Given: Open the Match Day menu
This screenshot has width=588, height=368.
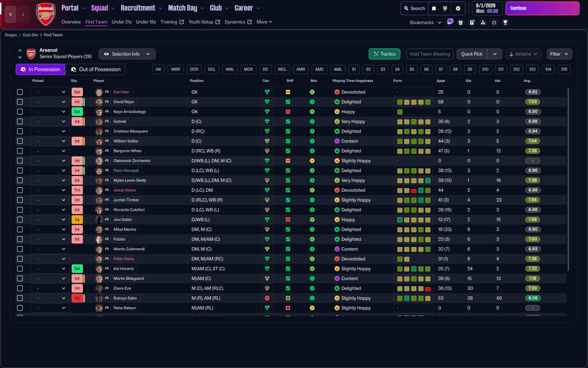Looking at the screenshot, I should [186, 8].
